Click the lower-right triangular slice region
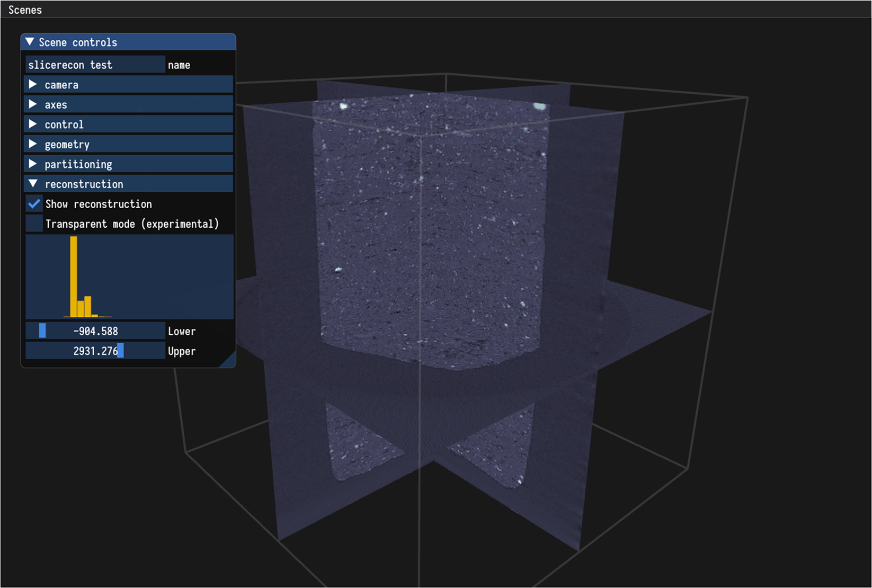The height and width of the screenshot is (588, 872). pos(498,450)
